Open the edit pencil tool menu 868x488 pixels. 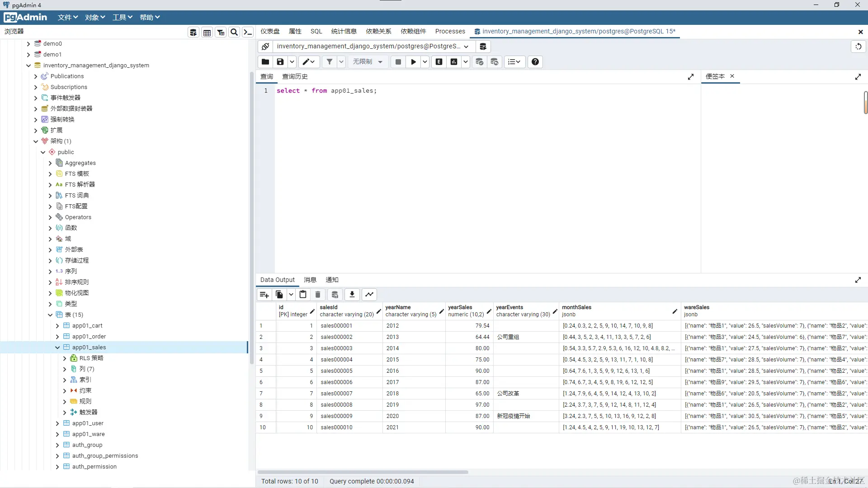tap(309, 62)
